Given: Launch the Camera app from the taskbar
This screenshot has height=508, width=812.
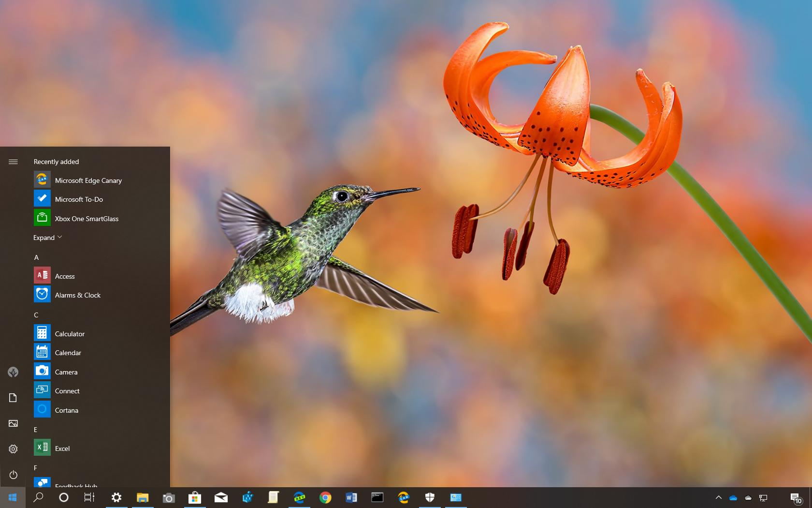Looking at the screenshot, I should point(169,497).
